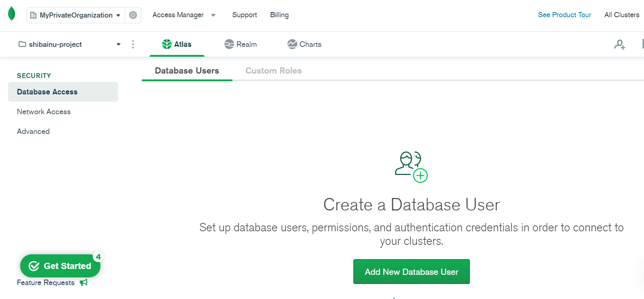The width and height of the screenshot is (644, 299).
Task: Select the Custom Roles tab
Action: [x=273, y=71]
